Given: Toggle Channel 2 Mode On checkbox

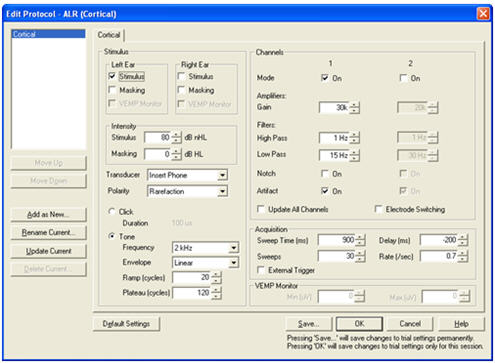Looking at the screenshot, I should pyautogui.click(x=403, y=78).
